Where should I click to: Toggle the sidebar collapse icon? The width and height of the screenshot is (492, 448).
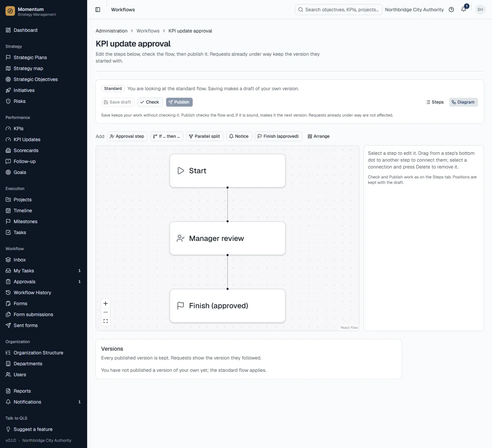click(98, 10)
